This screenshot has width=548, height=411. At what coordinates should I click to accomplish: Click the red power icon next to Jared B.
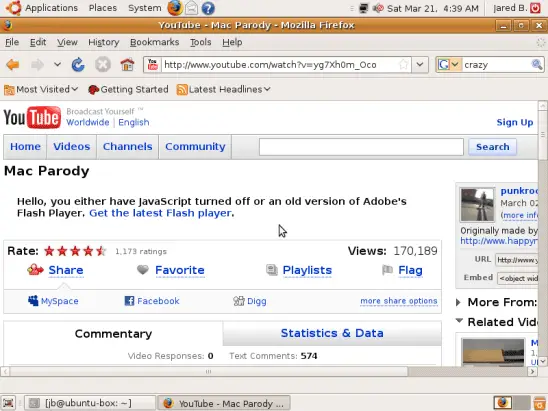(535, 8)
